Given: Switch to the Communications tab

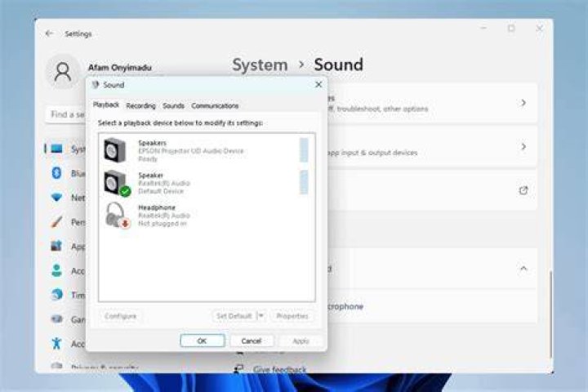Looking at the screenshot, I should pyautogui.click(x=215, y=106).
